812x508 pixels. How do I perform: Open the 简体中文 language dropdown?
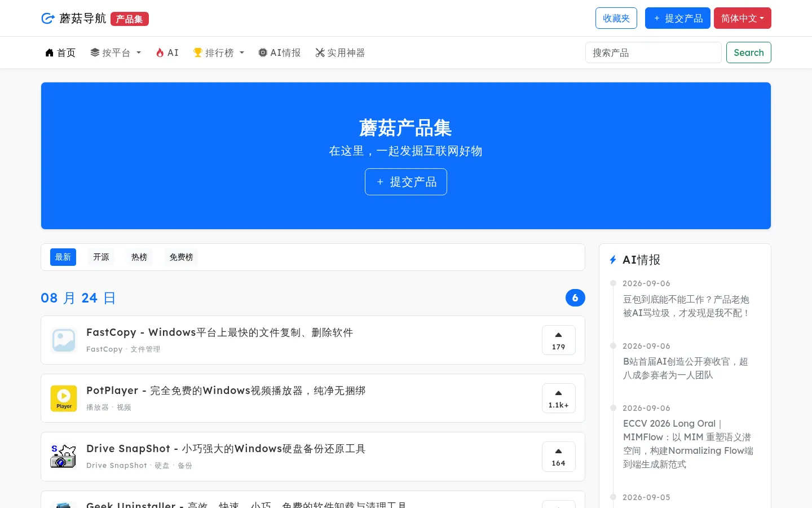tap(743, 18)
